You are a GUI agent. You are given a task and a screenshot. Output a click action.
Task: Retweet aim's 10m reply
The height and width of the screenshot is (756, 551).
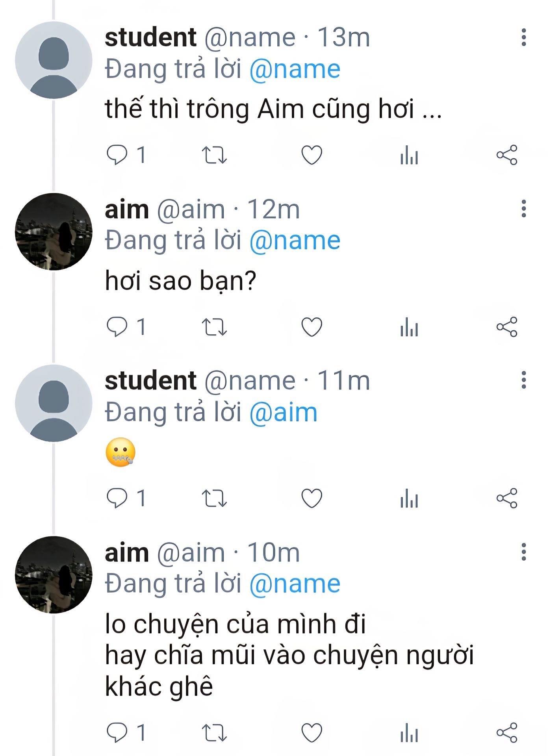214,733
